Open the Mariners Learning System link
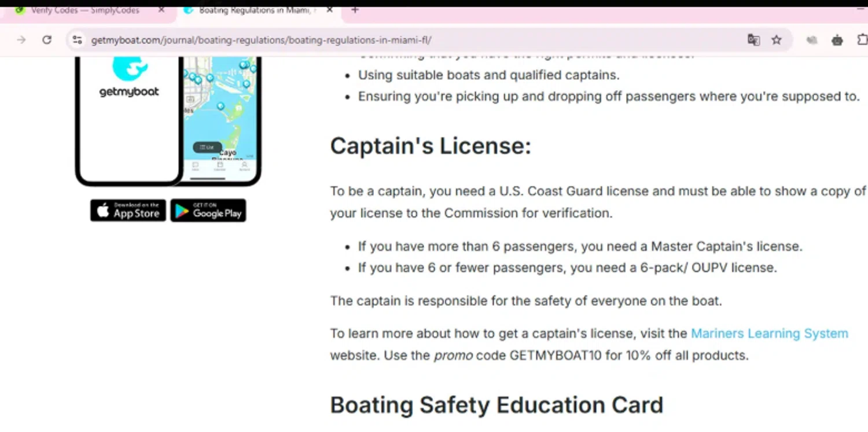The height and width of the screenshot is (432, 868). 770,334
